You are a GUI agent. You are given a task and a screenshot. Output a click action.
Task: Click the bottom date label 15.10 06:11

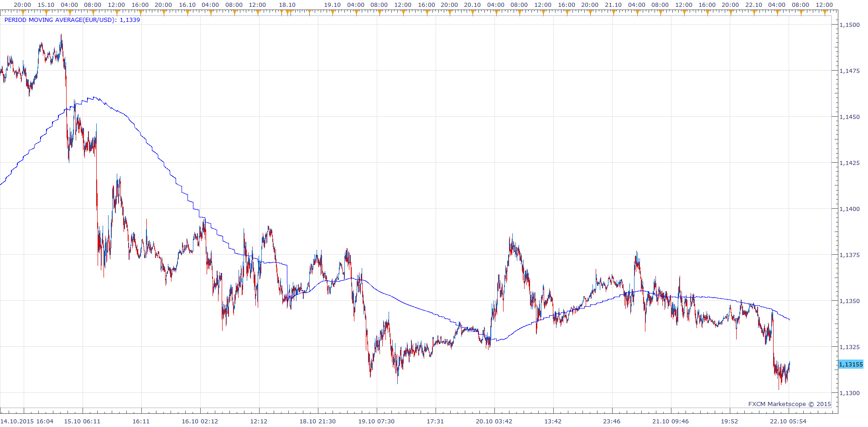(x=82, y=421)
